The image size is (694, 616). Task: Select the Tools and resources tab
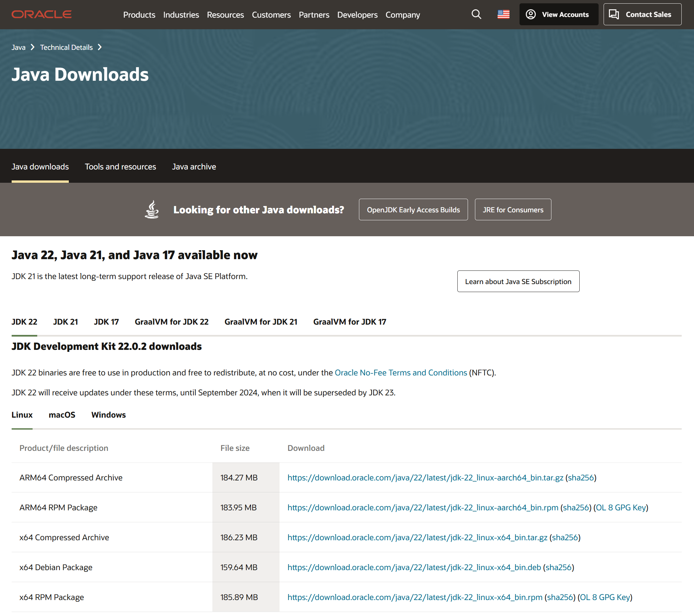(x=120, y=166)
